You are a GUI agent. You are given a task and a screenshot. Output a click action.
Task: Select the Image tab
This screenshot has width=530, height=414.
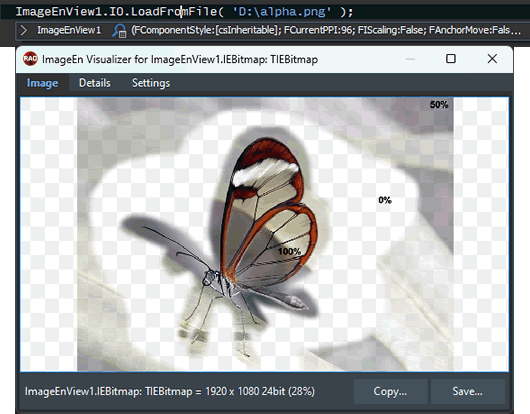pyautogui.click(x=42, y=83)
